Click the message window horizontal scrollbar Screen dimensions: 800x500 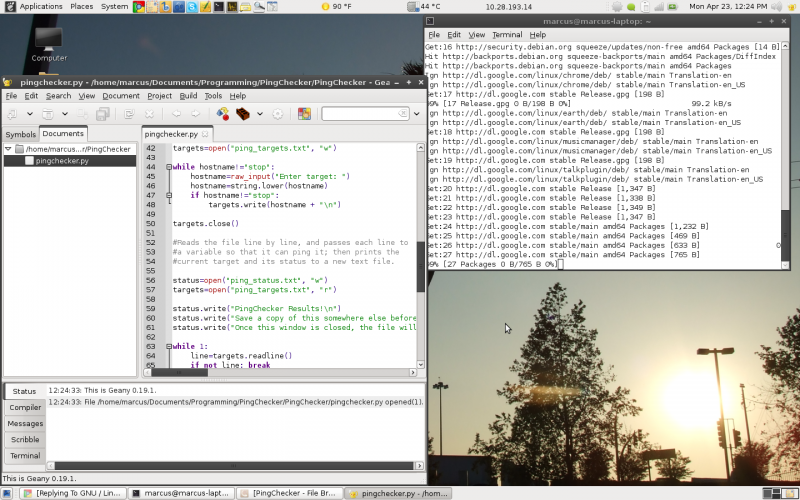click(x=234, y=465)
